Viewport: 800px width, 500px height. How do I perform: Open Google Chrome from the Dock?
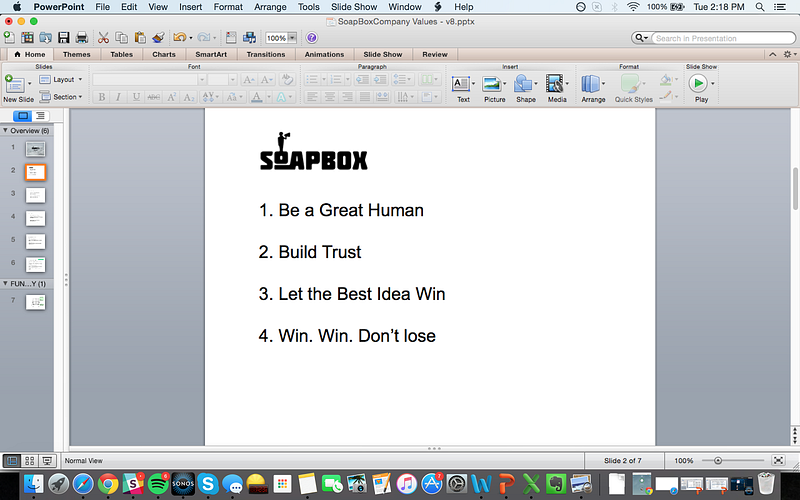coord(108,484)
